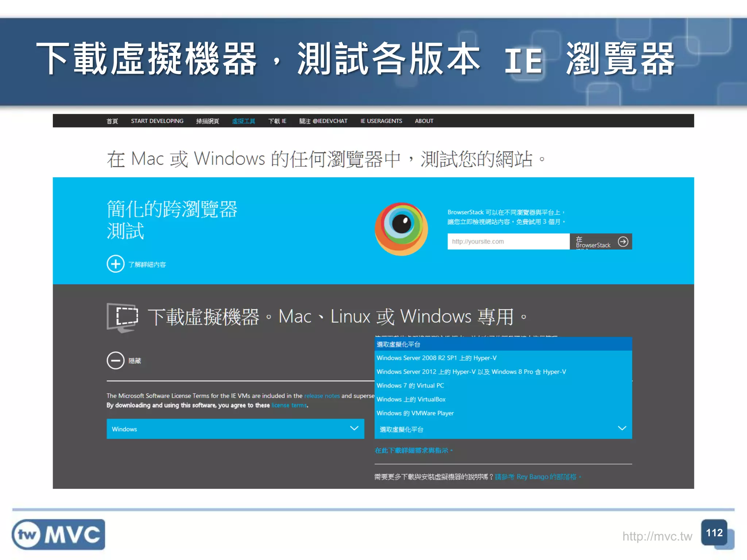This screenshot has width=747, height=560.
Task: Open 關注 @IEDEVCHAT nav item
Action: click(323, 121)
